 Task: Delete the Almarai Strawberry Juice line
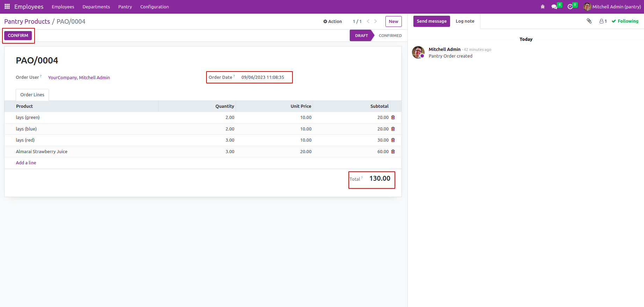393,152
